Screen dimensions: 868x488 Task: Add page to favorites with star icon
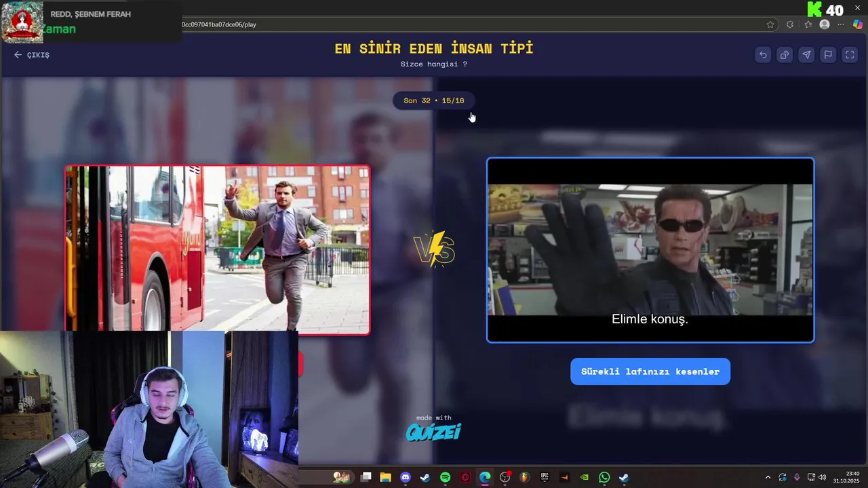click(770, 24)
